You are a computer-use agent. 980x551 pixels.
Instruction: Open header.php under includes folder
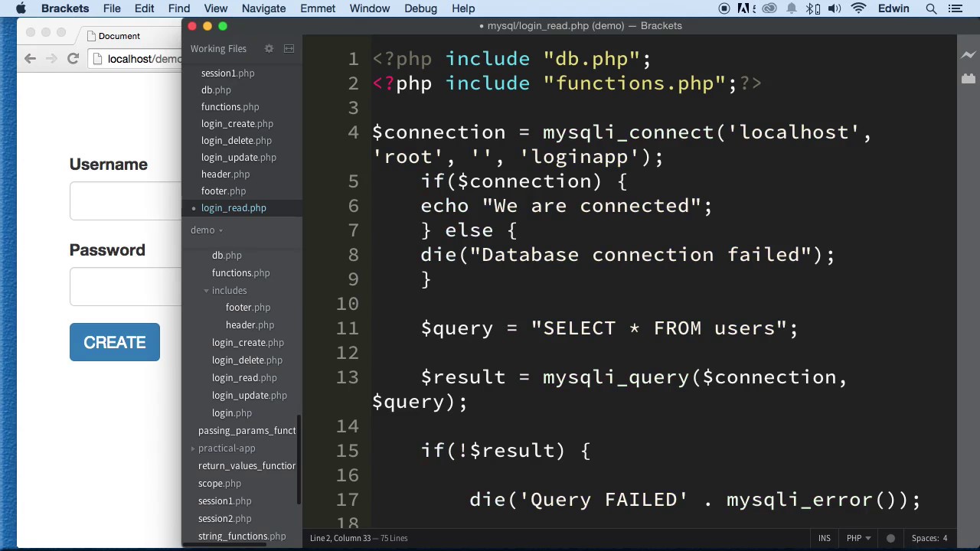pos(250,325)
